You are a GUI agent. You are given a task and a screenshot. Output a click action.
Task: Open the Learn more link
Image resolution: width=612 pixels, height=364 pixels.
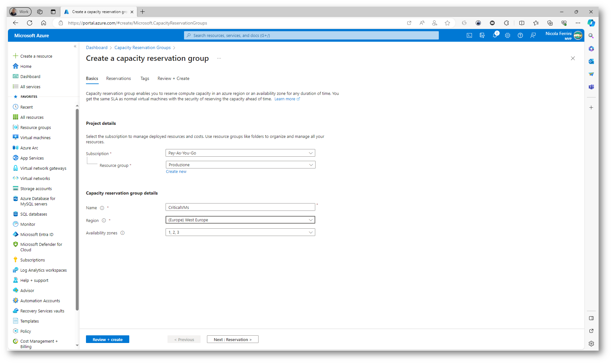[287, 99]
